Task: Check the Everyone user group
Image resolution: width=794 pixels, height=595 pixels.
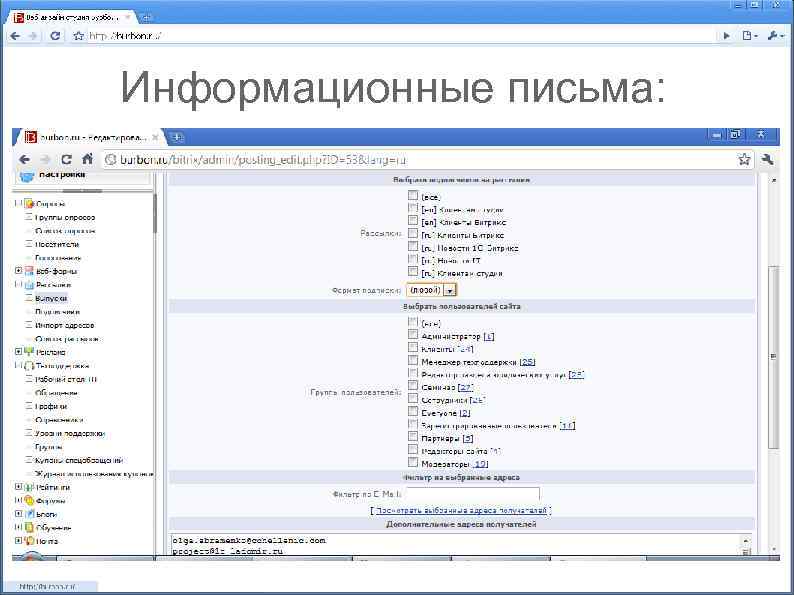Action: [x=413, y=412]
